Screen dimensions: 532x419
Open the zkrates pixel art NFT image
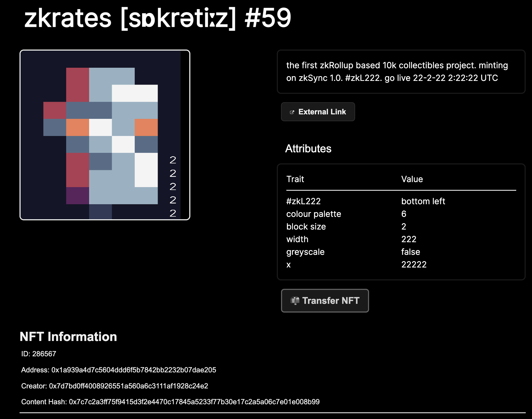pyautogui.click(x=105, y=135)
